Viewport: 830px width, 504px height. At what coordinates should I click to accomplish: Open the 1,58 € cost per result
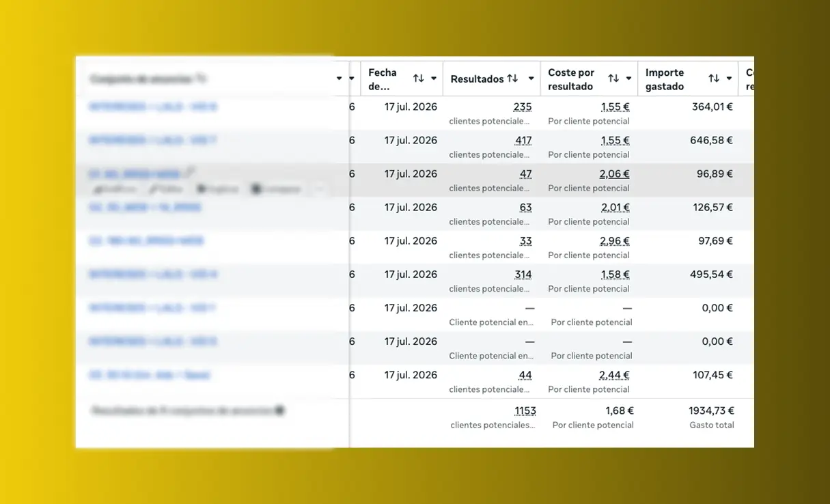(615, 275)
